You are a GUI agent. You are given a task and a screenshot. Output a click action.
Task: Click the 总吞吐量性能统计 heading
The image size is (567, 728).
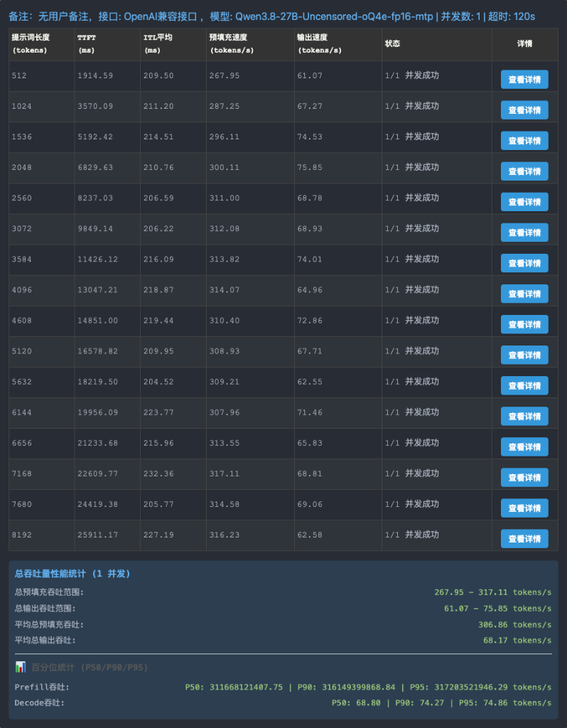(72, 574)
